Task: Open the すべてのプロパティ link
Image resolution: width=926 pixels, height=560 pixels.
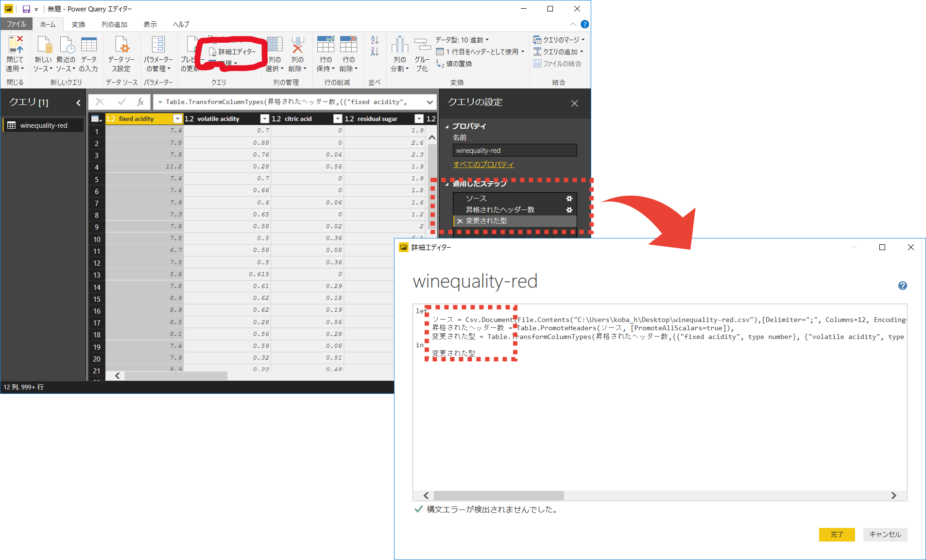Action: 483,164
